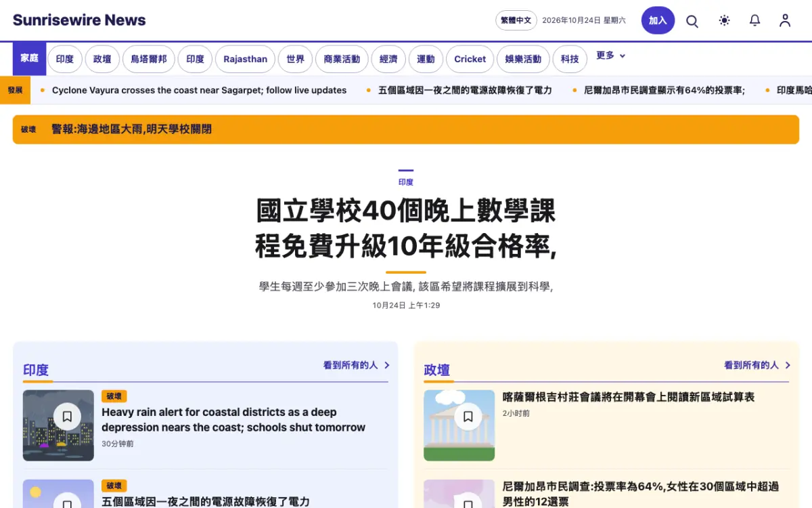The height and width of the screenshot is (508, 812).
Task: Open user account profile icon
Action: coord(784,21)
